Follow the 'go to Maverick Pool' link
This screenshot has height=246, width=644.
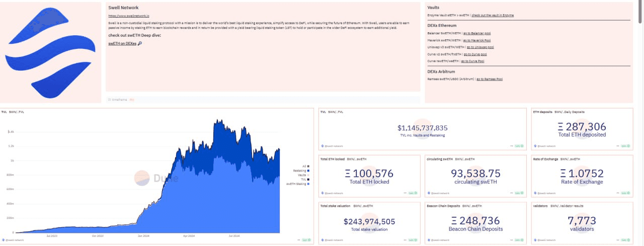(x=477, y=40)
